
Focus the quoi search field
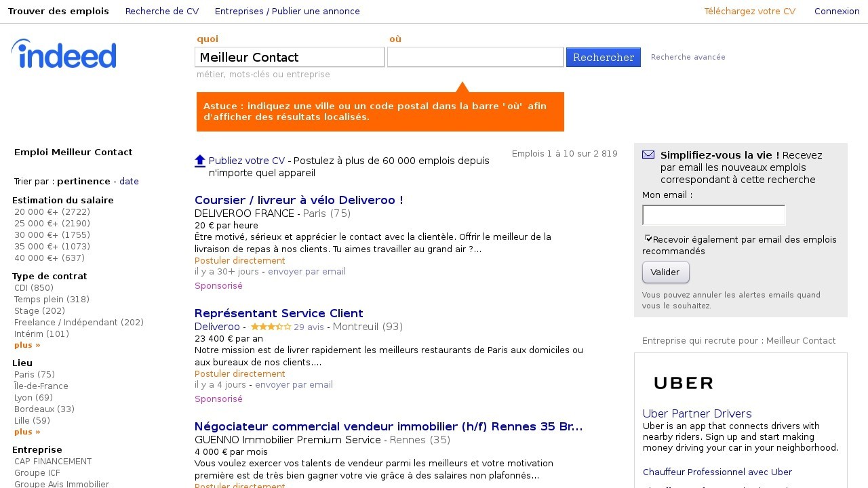click(290, 57)
